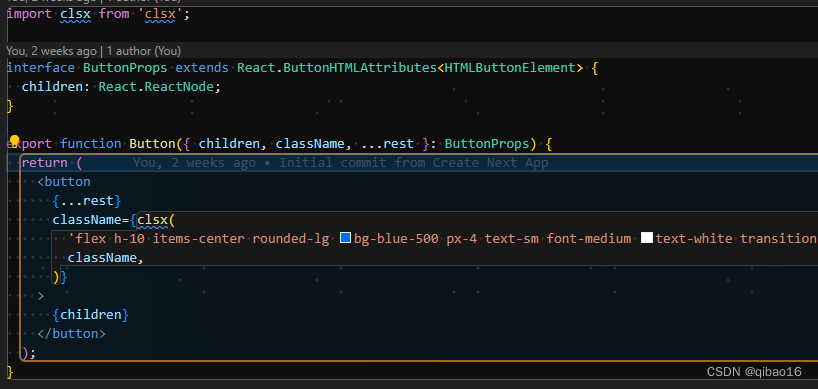Click the 'rounded-lg' class name

pyautogui.click(x=291, y=239)
